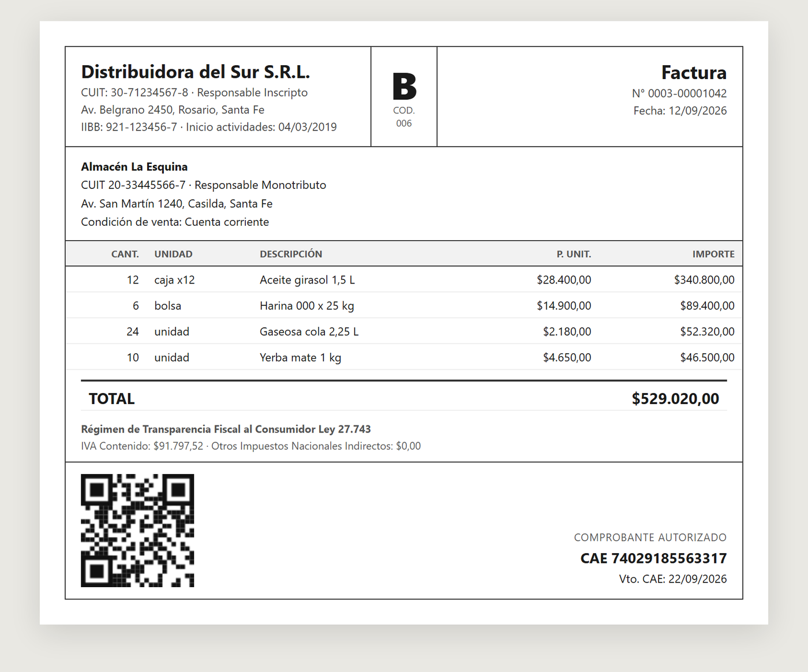Click the Factura heading

pyautogui.click(x=694, y=73)
